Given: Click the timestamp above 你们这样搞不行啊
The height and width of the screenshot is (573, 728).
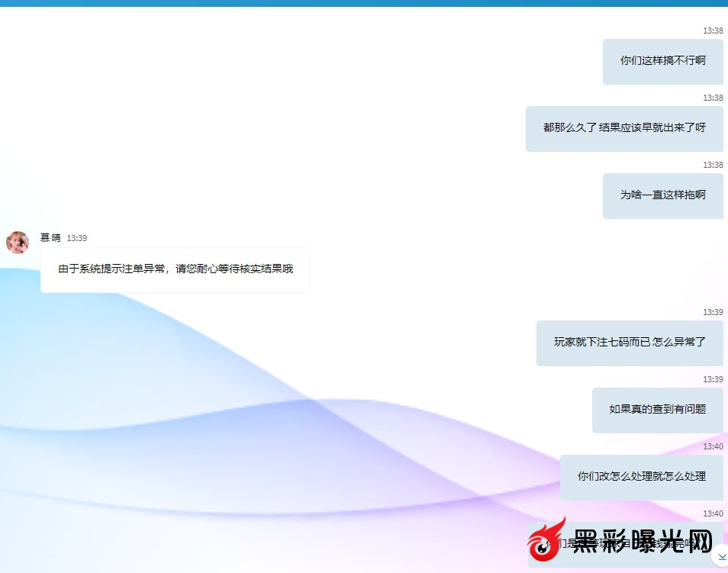Looking at the screenshot, I should point(713,31).
